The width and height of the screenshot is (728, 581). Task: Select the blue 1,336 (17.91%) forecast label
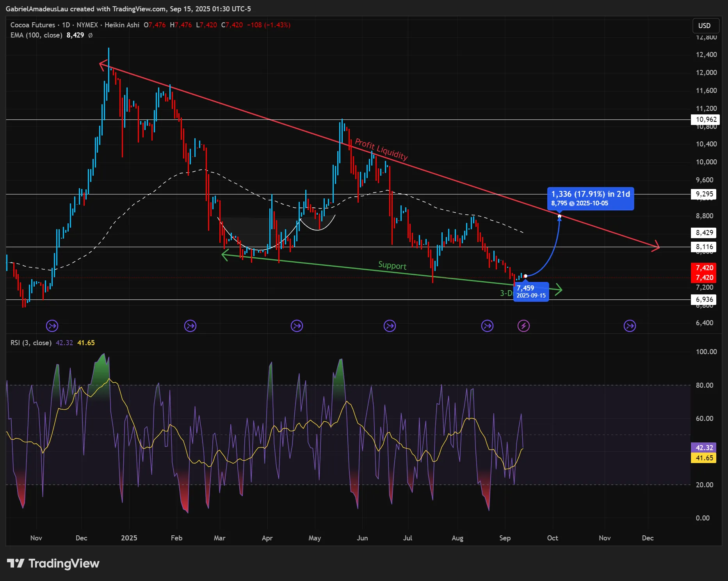[591, 198]
